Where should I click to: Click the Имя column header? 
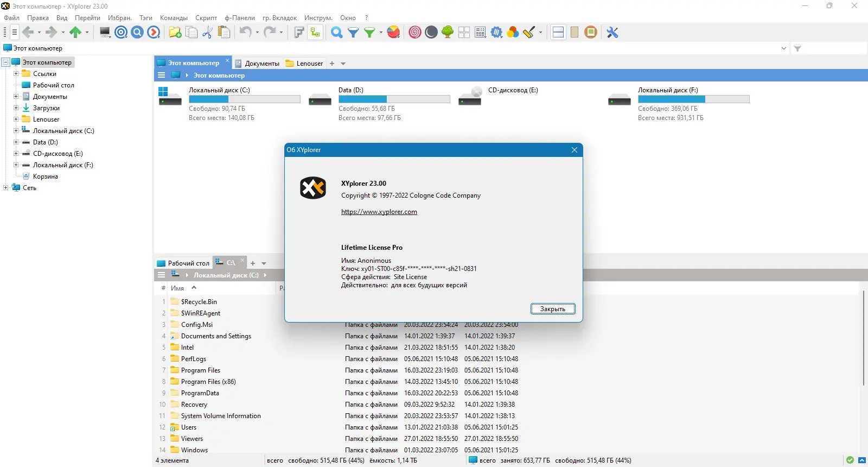click(222, 288)
